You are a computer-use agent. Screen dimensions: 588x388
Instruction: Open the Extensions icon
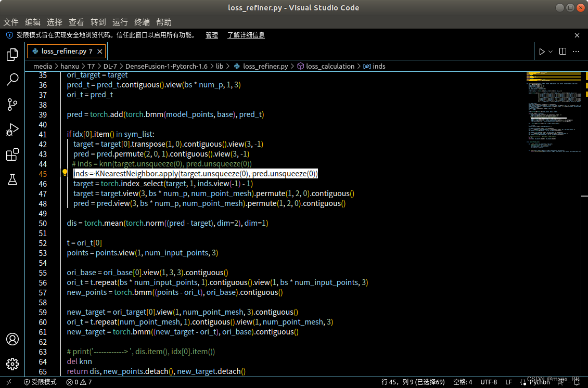12,154
